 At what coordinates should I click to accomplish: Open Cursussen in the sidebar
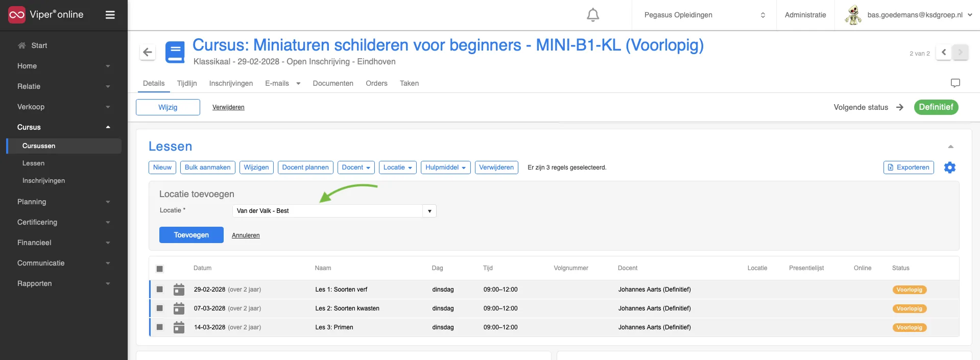point(64,146)
